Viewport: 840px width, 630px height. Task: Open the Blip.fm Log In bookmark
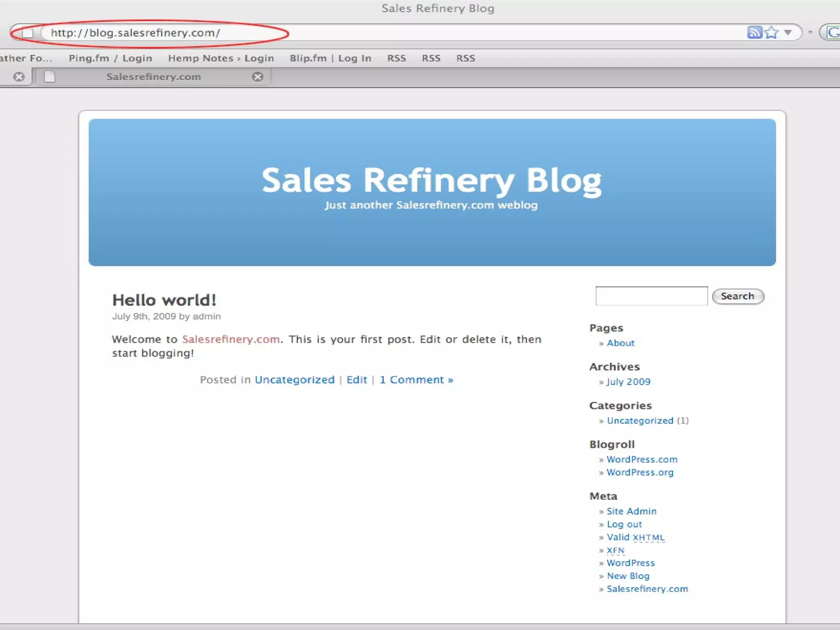pos(330,58)
